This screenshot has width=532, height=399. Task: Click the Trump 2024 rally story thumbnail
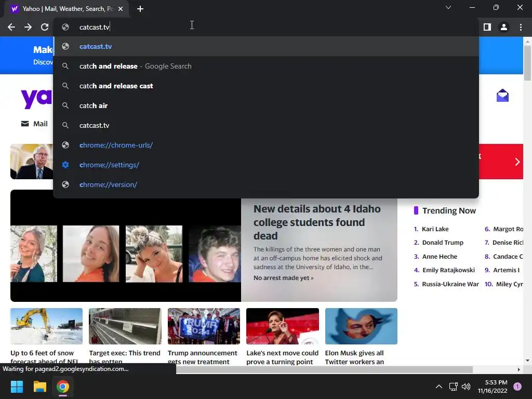click(x=204, y=326)
